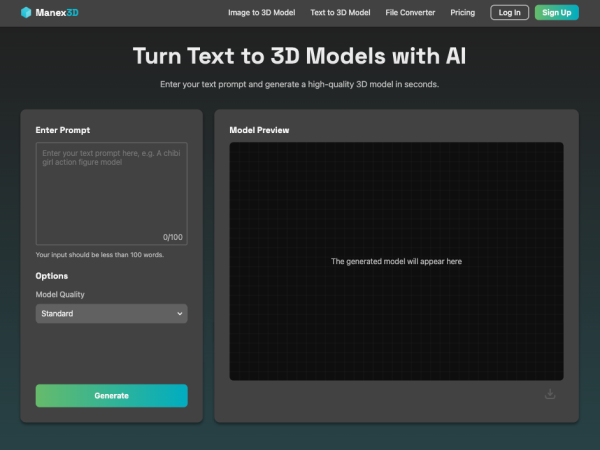Go to Text to 3D Model page
Image resolution: width=600 pixels, height=450 pixels.
click(340, 13)
